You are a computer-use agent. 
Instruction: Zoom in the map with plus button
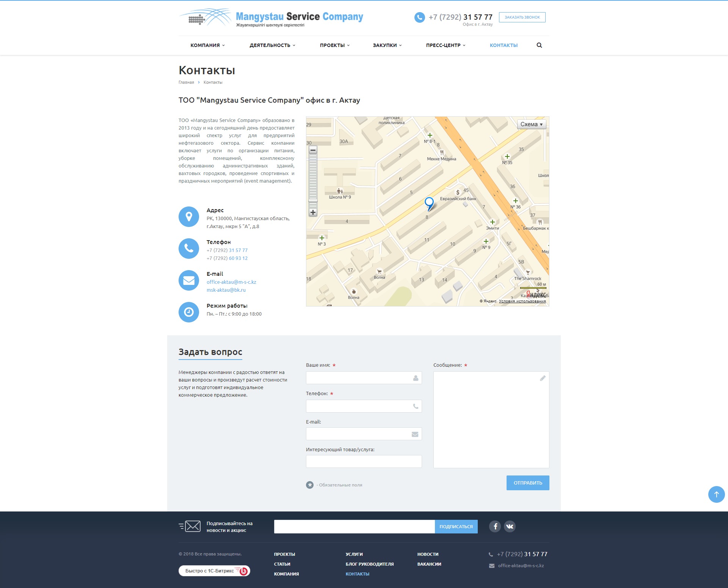(313, 213)
